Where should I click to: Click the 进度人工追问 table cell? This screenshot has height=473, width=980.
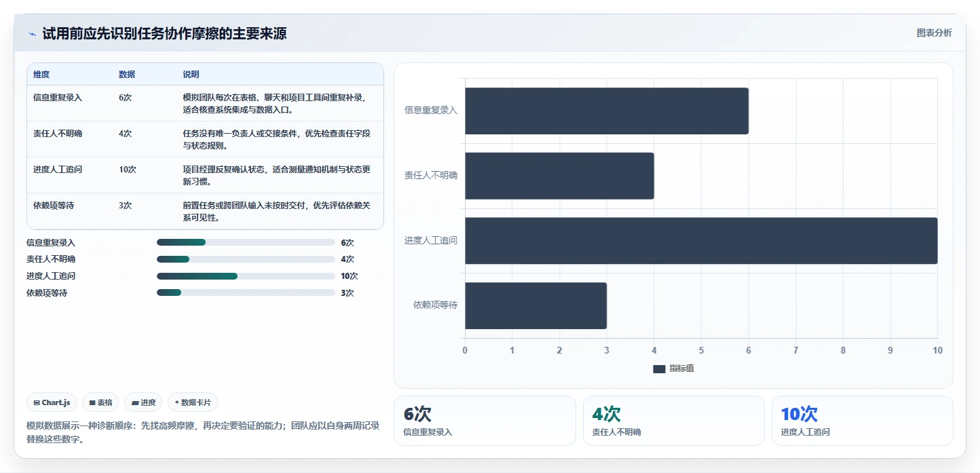58,169
